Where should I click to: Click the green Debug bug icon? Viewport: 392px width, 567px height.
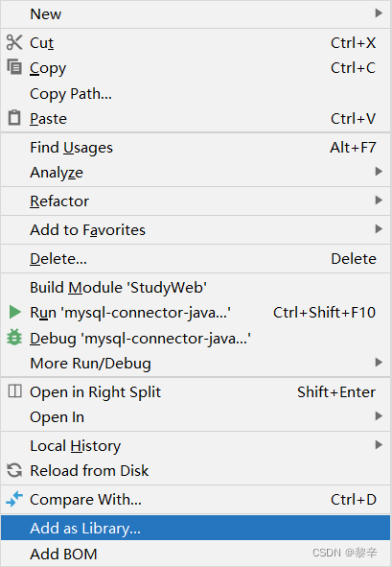coord(14,338)
